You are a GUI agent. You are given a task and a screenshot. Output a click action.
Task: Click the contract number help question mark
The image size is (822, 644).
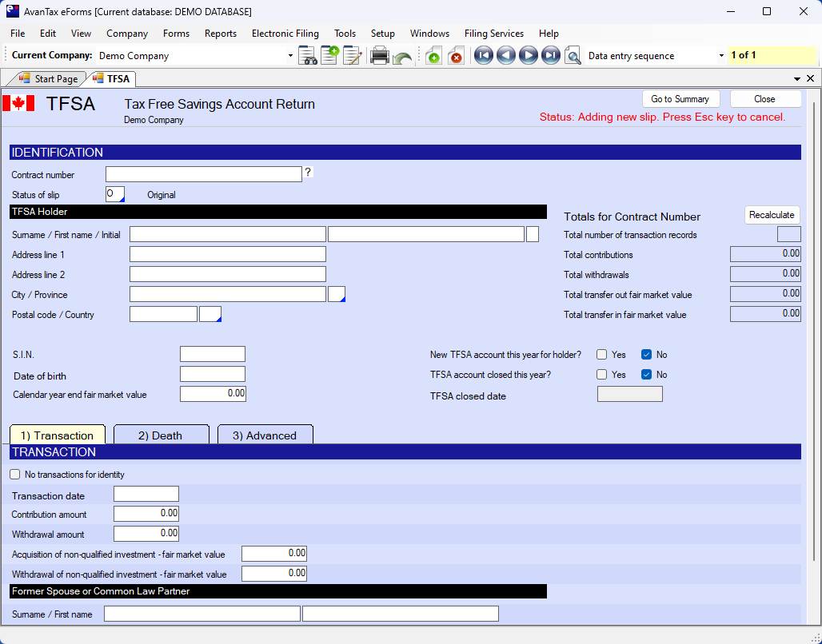308,173
